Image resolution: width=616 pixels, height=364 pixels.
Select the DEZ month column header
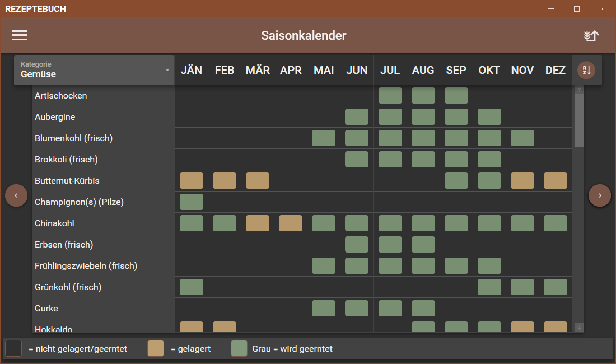coord(556,71)
